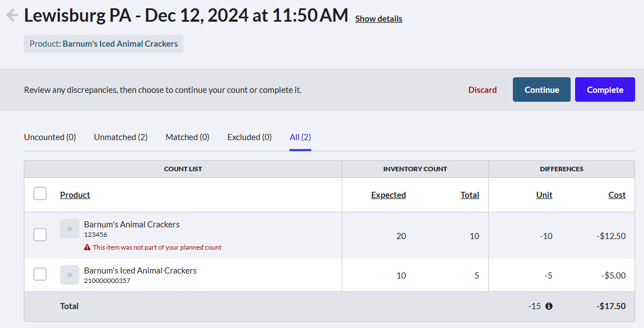Viewport: 644px width, 328px height.
Task: Click the COUNT LIST group header
Action: point(183,169)
